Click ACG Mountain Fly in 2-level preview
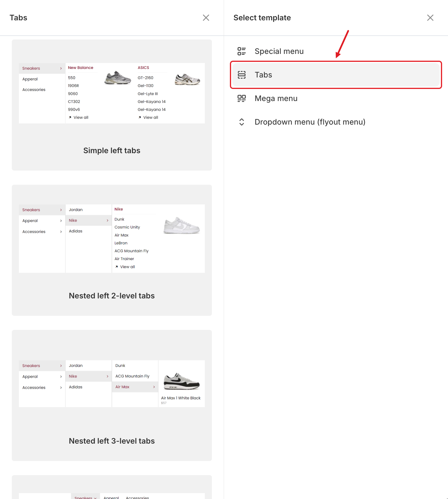This screenshot has width=448, height=499. click(131, 251)
